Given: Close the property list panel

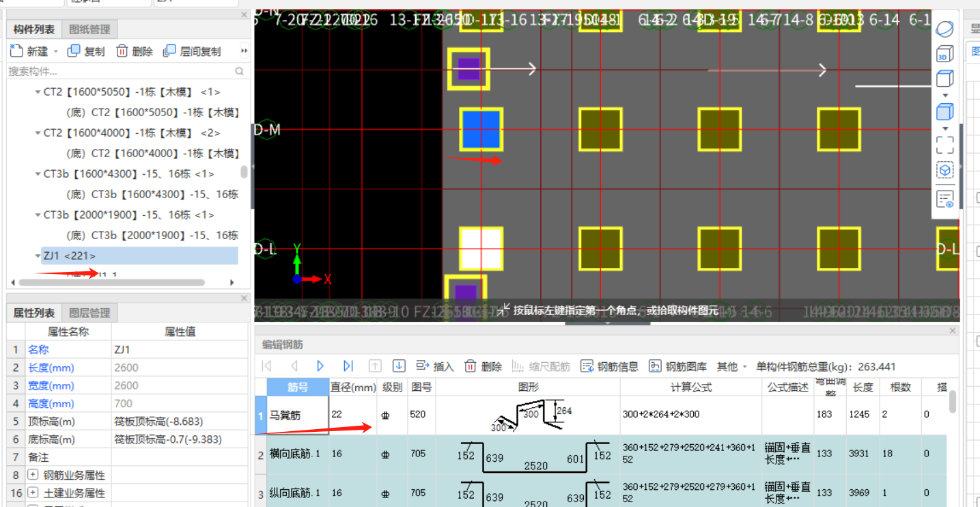Looking at the screenshot, I should tap(244, 298).
